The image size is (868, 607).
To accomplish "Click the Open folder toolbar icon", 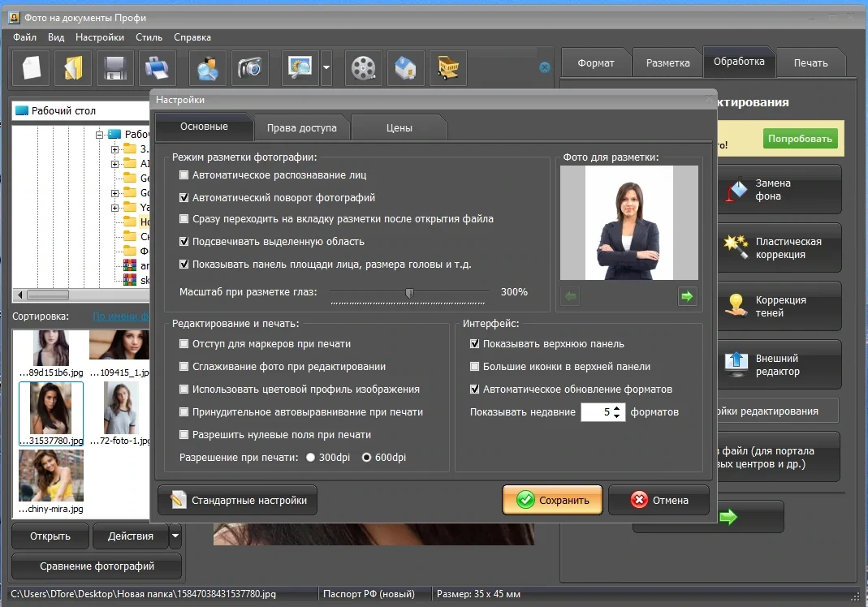I will click(73, 68).
